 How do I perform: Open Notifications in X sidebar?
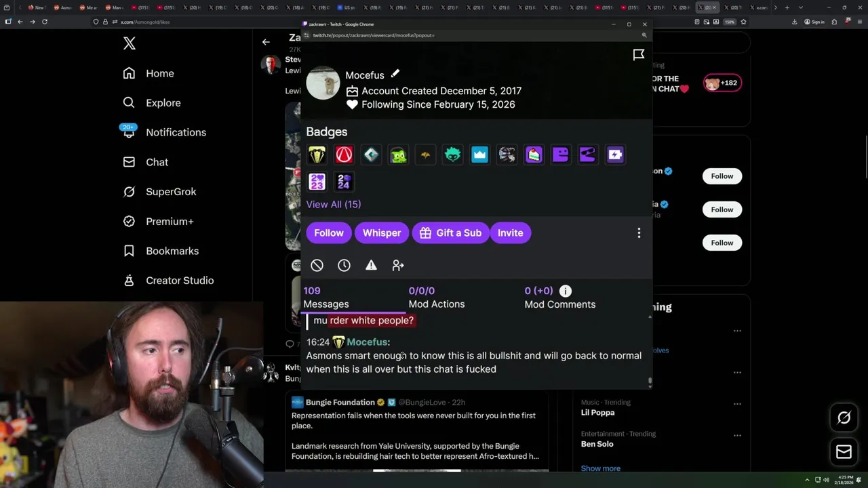point(164,132)
